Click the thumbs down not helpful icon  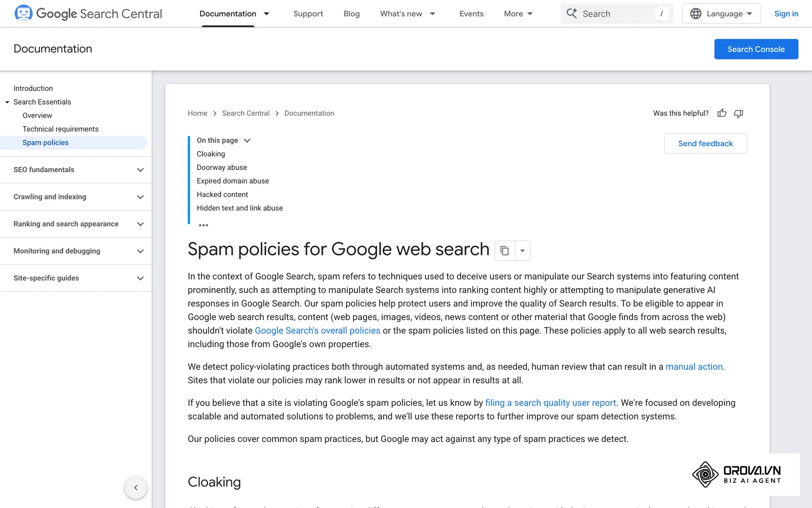click(x=738, y=113)
